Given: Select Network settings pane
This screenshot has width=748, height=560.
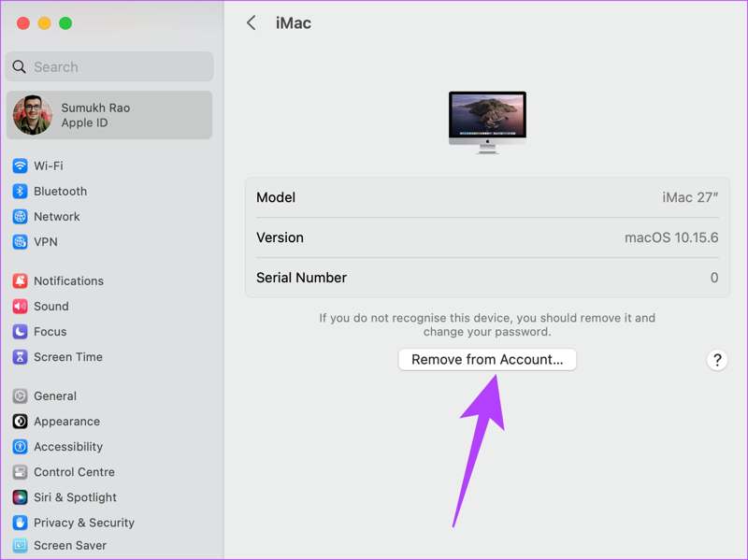Looking at the screenshot, I should point(57,217).
